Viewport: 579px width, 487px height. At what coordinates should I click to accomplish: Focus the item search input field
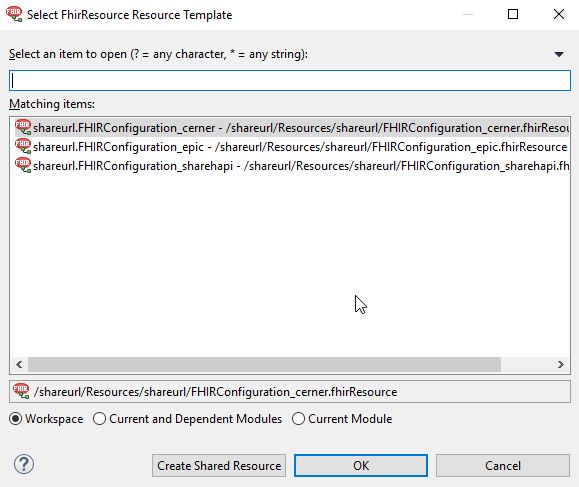pos(290,80)
